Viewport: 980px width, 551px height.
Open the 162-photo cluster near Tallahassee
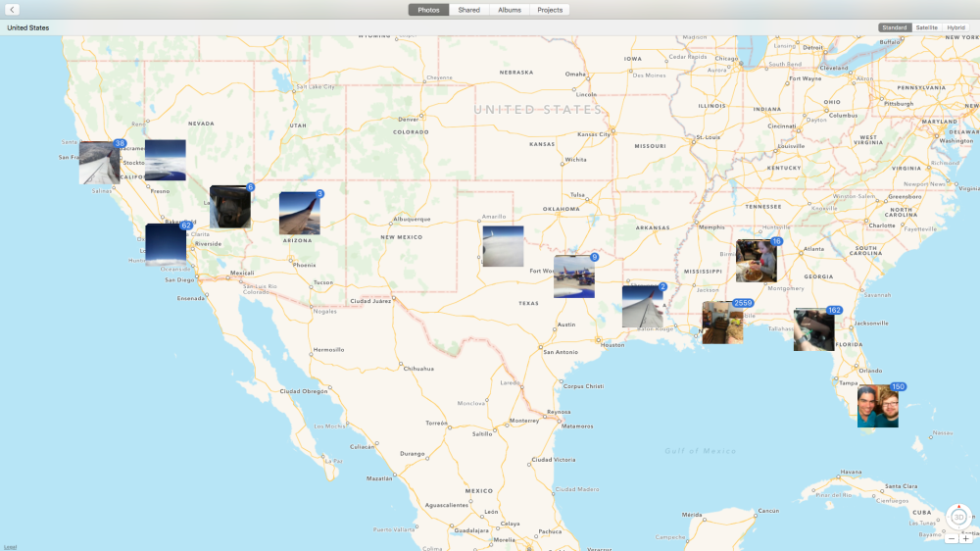(813, 330)
